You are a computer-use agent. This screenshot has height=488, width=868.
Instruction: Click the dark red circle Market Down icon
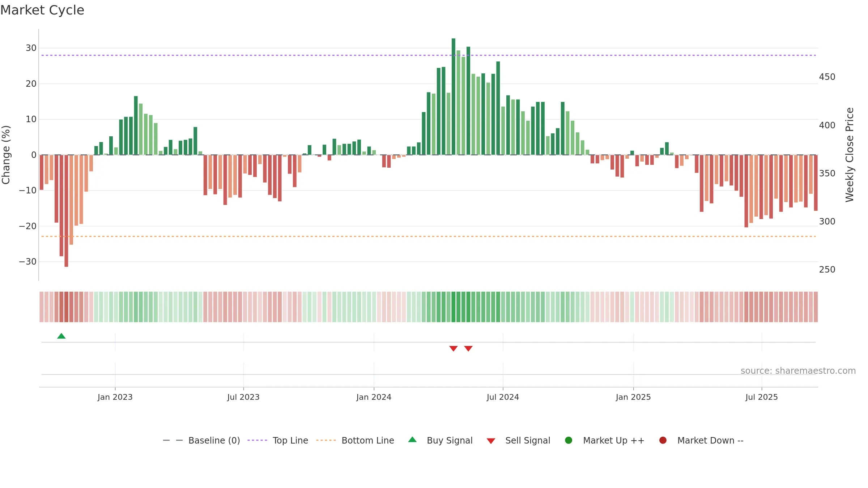pos(663,440)
